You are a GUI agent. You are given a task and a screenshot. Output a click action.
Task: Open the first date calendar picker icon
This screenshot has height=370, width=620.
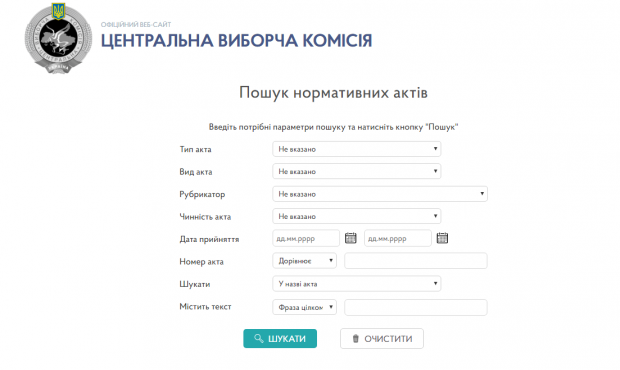pyautogui.click(x=351, y=238)
